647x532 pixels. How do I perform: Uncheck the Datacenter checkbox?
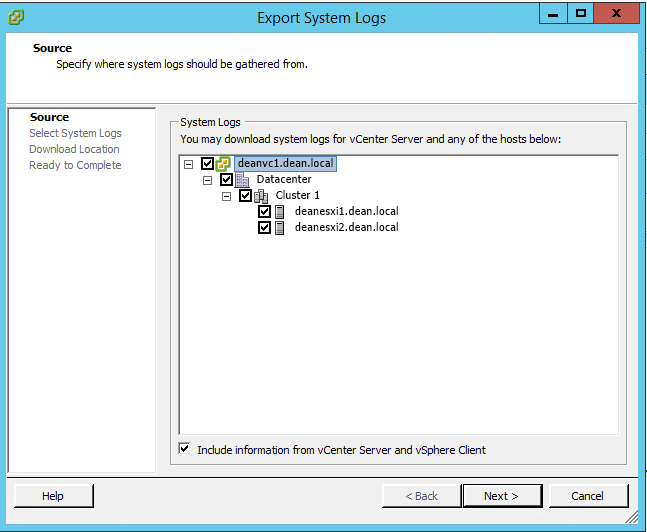click(226, 180)
